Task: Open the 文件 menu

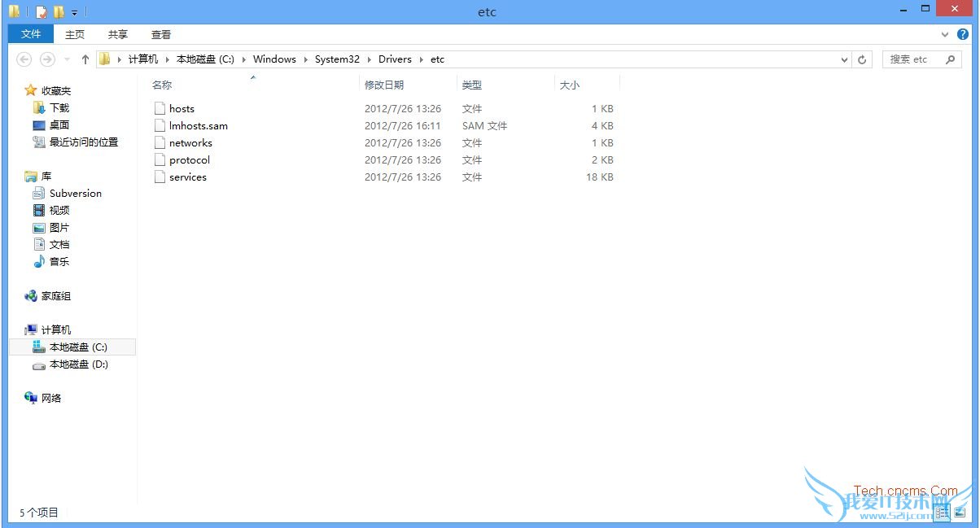Action: (31, 34)
